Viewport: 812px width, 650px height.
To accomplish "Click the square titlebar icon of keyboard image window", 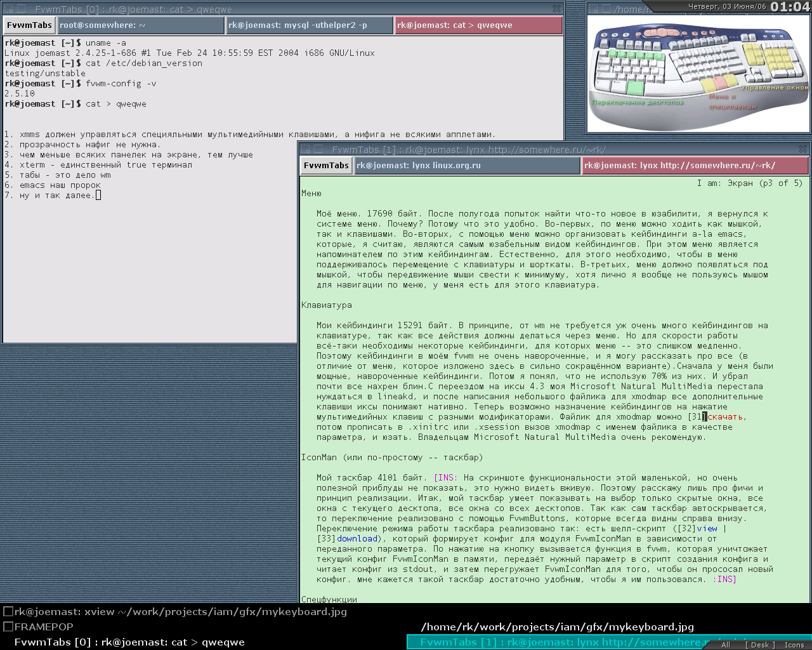I will coord(606,9).
